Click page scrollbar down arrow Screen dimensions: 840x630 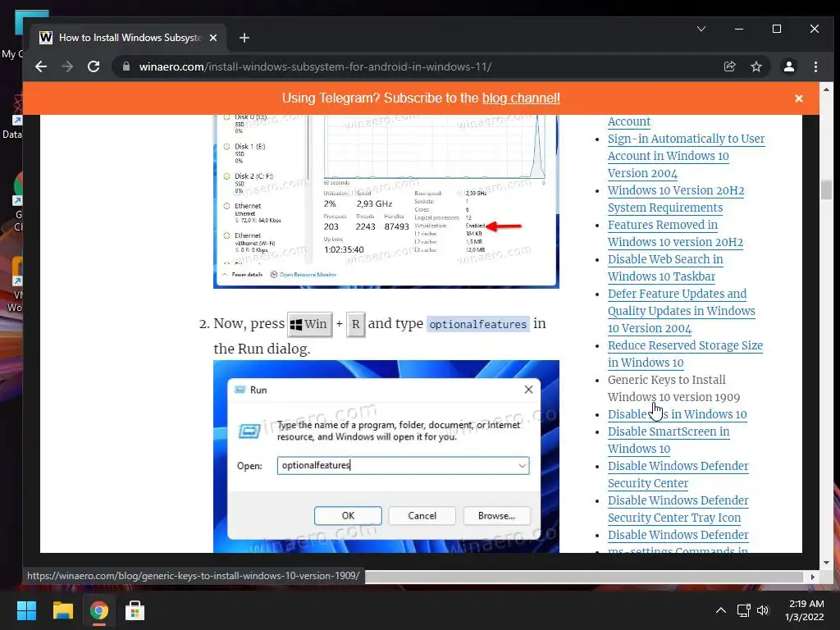[826, 563]
